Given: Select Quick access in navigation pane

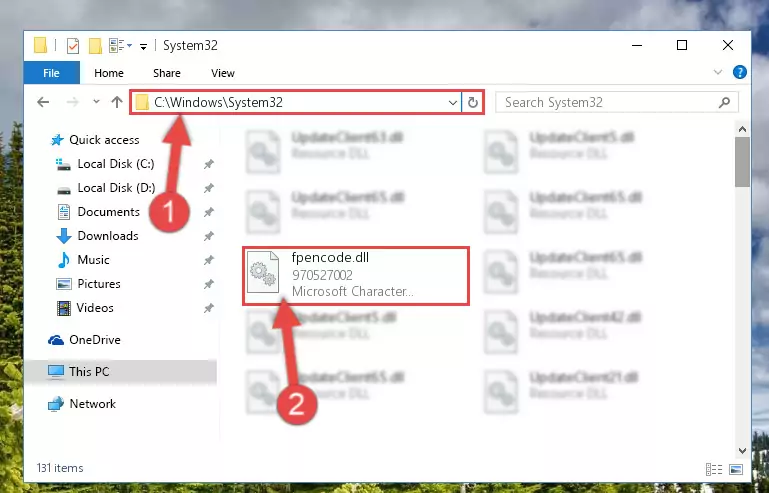Looking at the screenshot, I should (x=95, y=140).
